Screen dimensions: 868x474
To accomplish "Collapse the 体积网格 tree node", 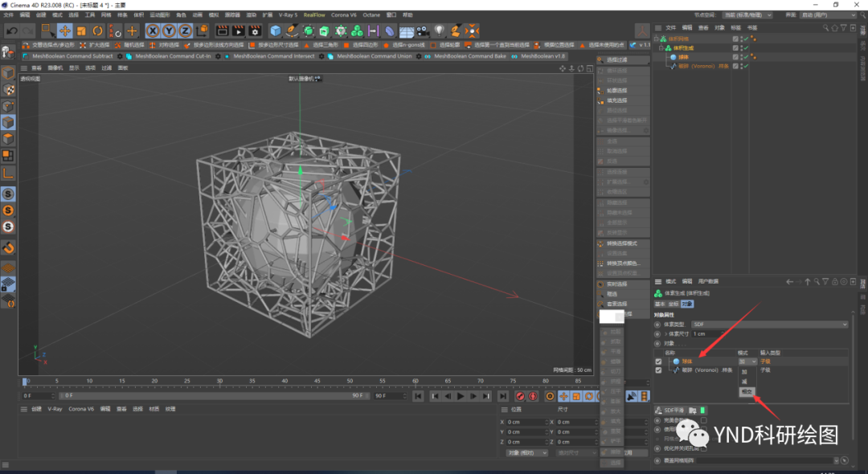I will (x=657, y=39).
